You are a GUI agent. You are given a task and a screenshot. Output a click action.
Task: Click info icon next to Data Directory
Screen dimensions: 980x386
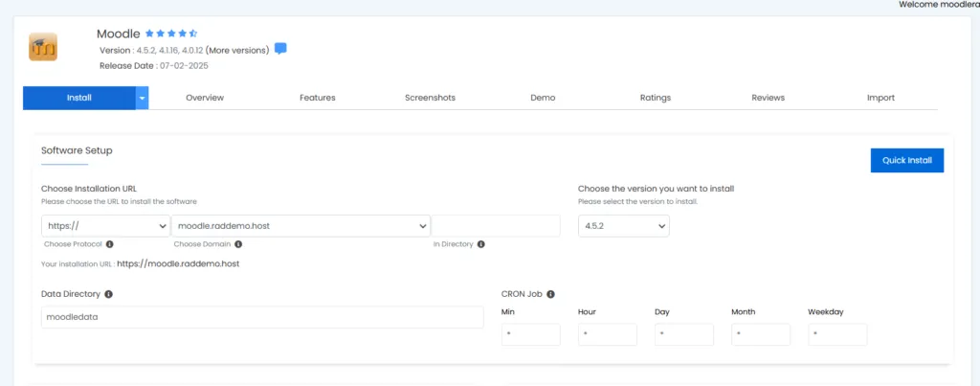click(107, 294)
